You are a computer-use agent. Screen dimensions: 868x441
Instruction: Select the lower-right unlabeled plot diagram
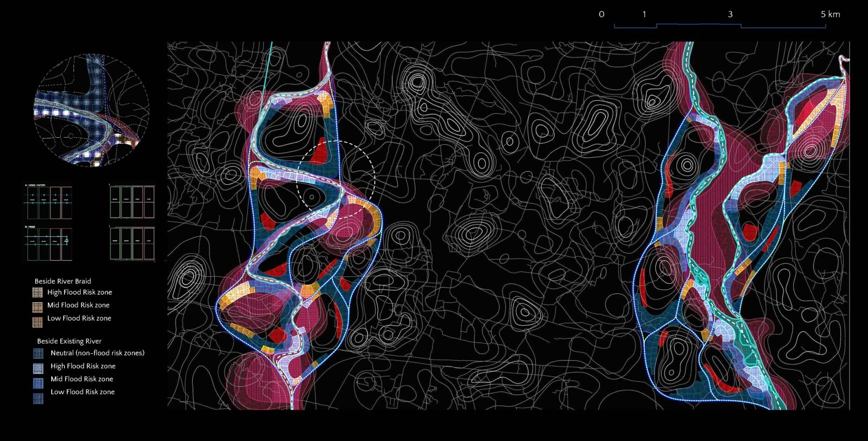[132, 244]
